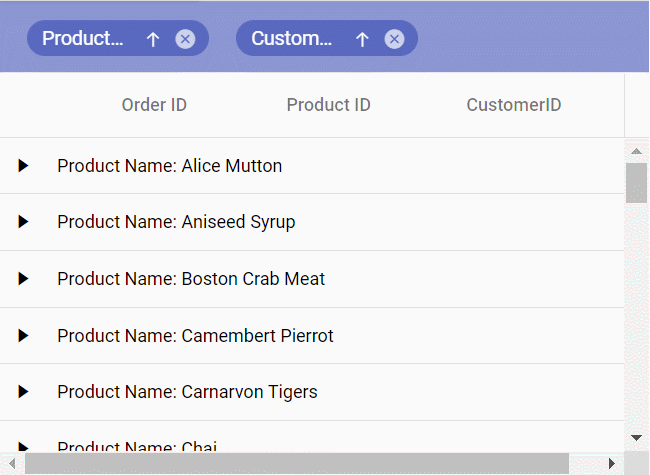650x475 pixels.
Task: Sort by Order ID column header
Action: click(x=154, y=105)
